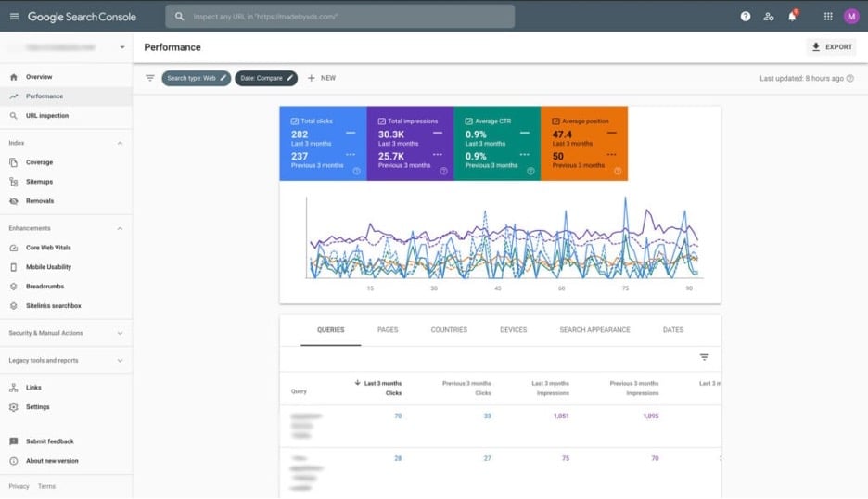Open Settings in sidebar
The width and height of the screenshot is (868, 499).
[66, 407]
